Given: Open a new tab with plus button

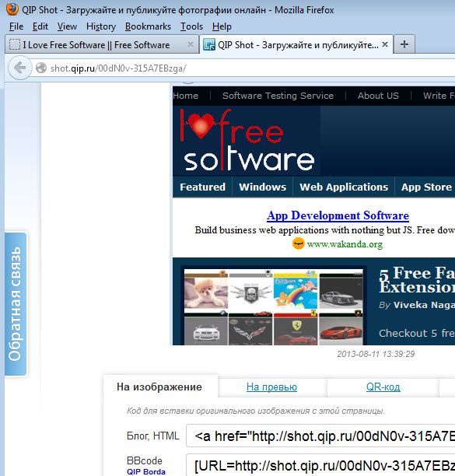Looking at the screenshot, I should [404, 44].
